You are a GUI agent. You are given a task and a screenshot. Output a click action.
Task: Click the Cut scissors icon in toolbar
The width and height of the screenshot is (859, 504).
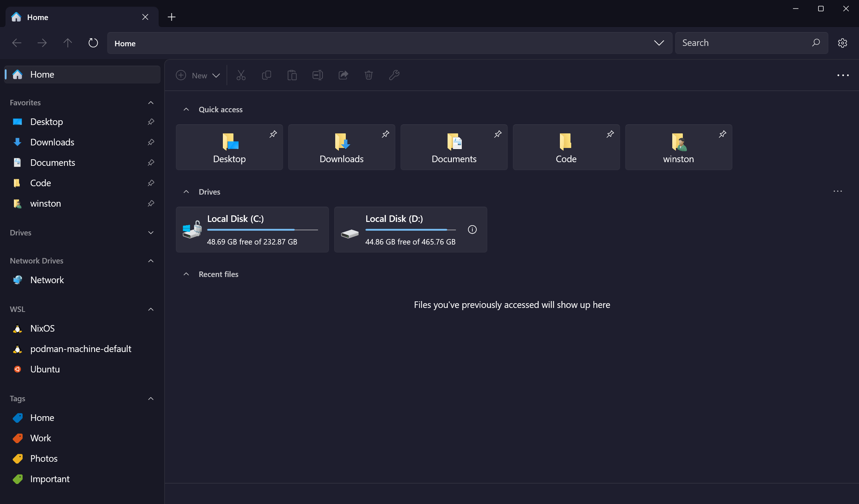point(241,75)
